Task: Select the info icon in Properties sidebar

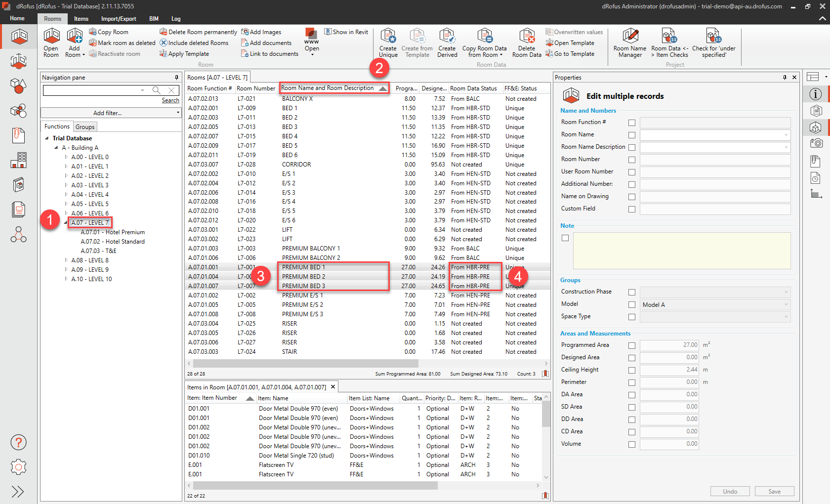Action: (816, 94)
